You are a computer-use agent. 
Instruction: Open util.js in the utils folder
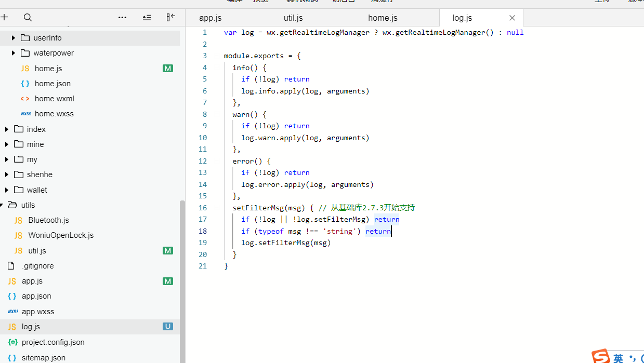pos(37,251)
